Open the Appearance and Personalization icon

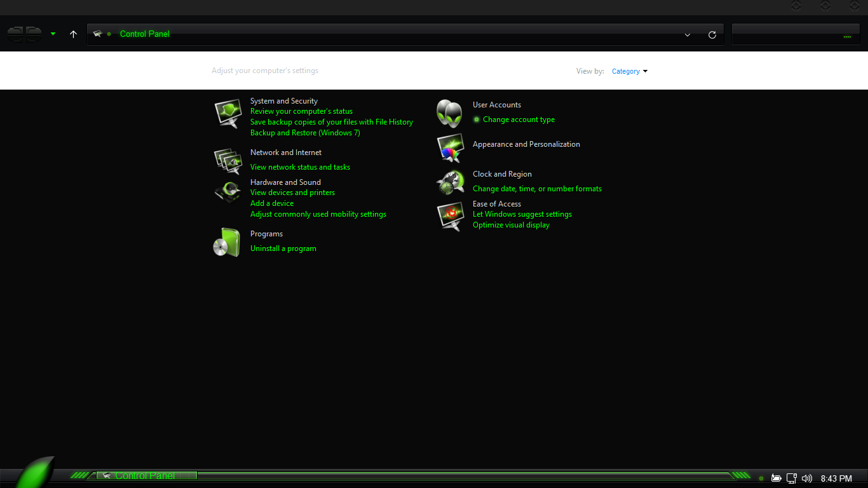point(450,149)
